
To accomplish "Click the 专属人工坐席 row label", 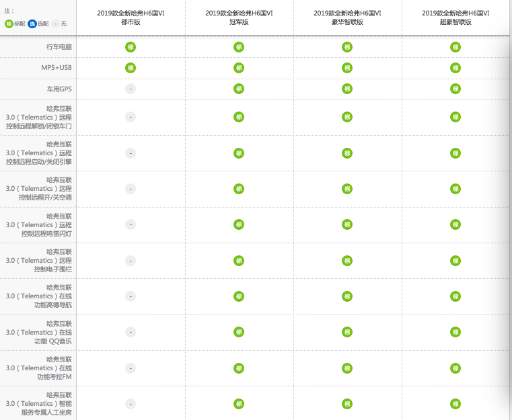I will tap(38, 403).
